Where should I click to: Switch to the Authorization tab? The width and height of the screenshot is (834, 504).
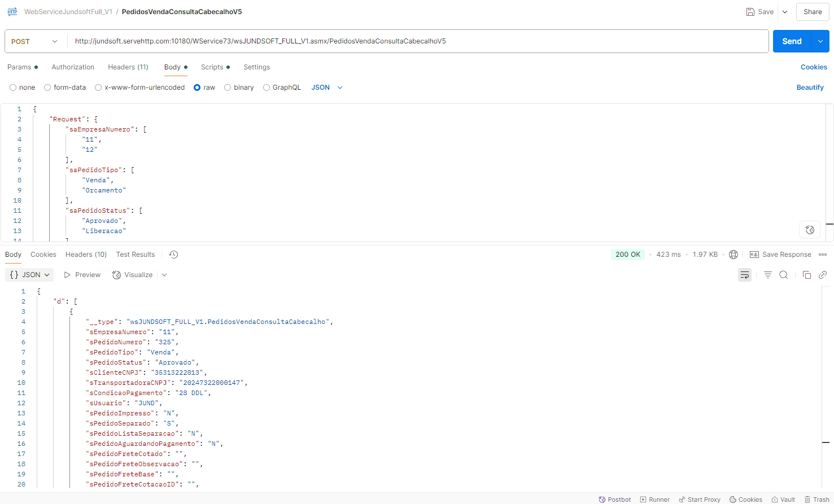pyautogui.click(x=73, y=67)
